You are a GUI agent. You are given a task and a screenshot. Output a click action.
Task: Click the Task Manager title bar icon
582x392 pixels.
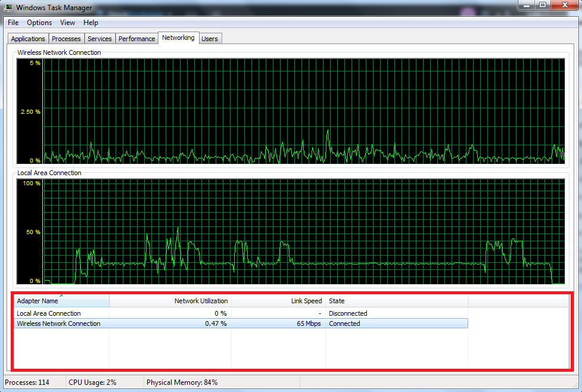click(x=8, y=7)
